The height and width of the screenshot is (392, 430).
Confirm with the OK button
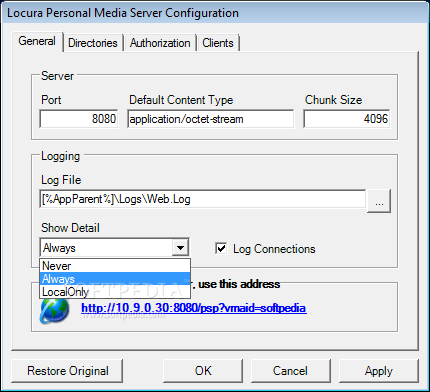(203, 371)
